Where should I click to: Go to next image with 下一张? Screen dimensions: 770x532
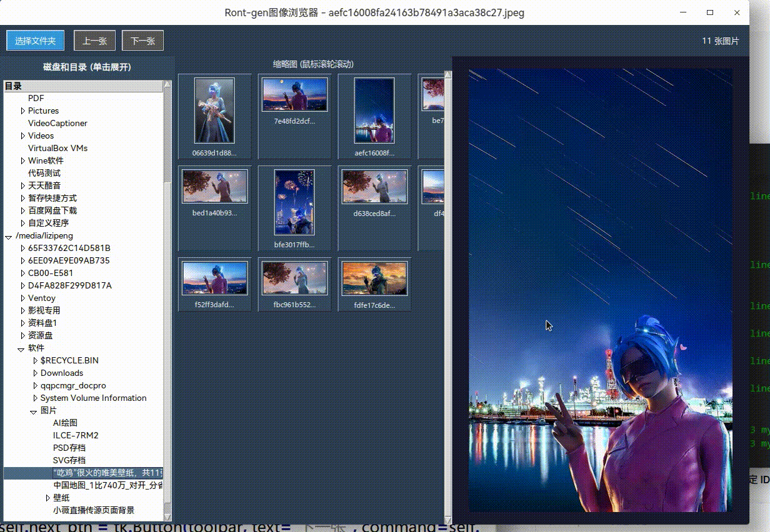point(142,41)
